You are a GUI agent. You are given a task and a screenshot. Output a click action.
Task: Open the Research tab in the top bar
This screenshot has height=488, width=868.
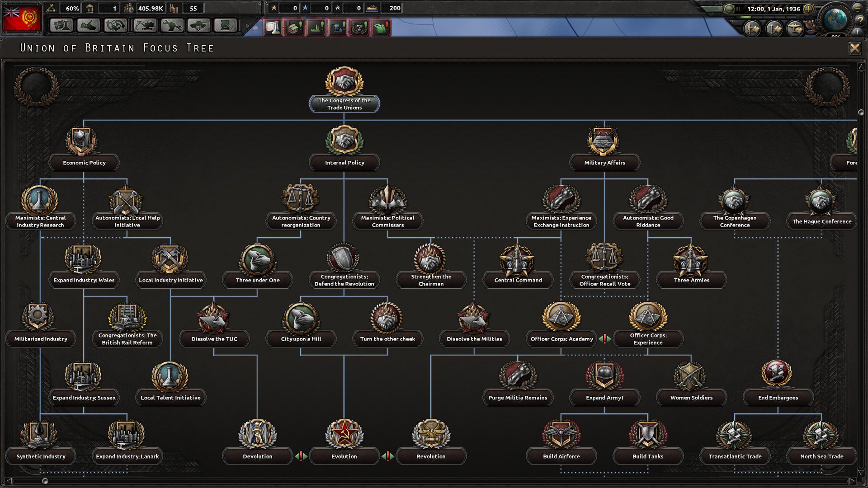tap(61, 26)
